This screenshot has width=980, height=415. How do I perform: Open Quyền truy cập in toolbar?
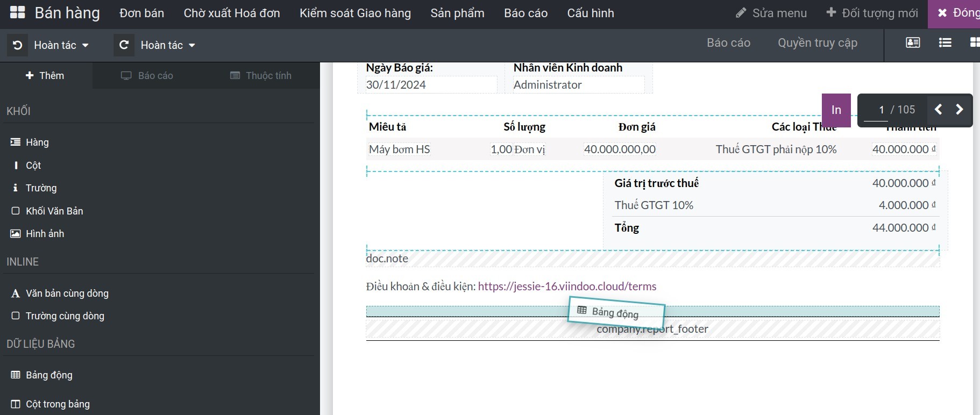coord(818,43)
